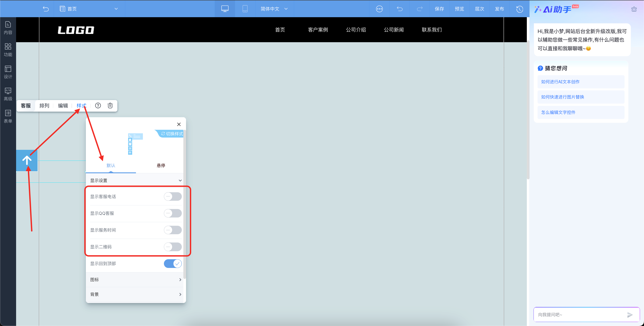Open the 设计 sidebar panel
This screenshot has height=326, width=644.
click(x=8, y=72)
